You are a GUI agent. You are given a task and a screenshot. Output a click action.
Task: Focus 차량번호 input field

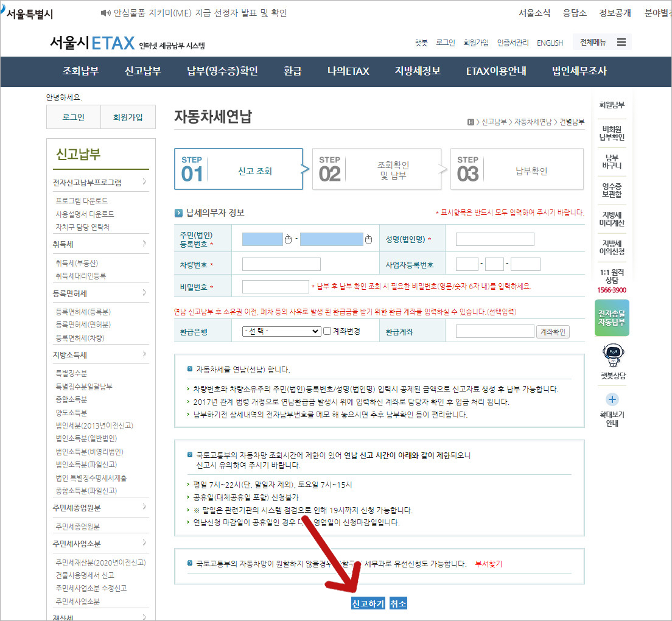point(281,264)
